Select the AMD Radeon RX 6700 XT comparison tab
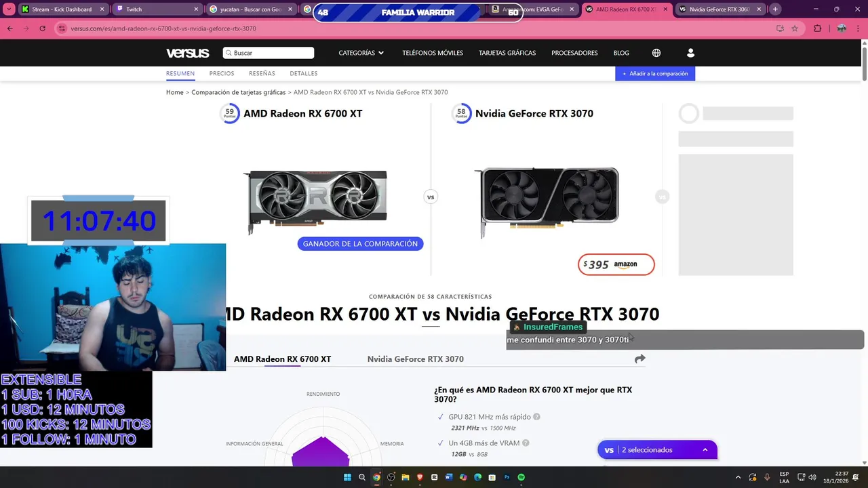Image resolution: width=868 pixels, height=488 pixels. [x=282, y=359]
